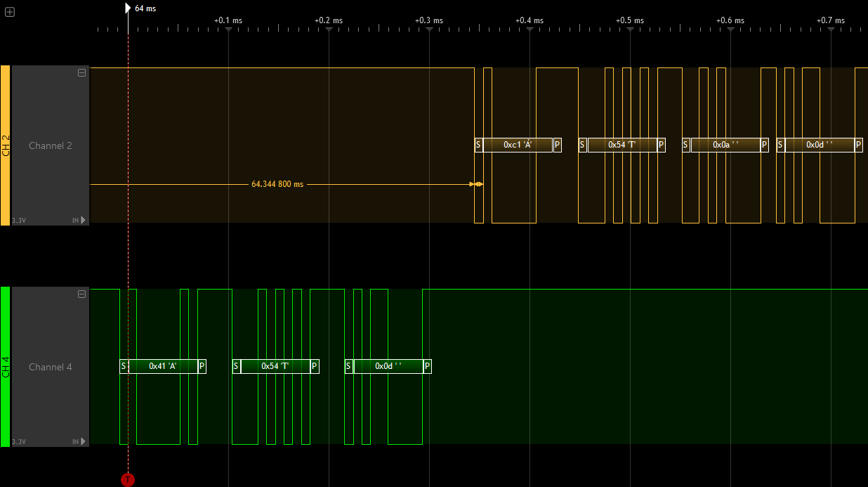Click decoded byte 0x54 'T' on Channel 4
The width and height of the screenshot is (868, 487).
click(275, 366)
